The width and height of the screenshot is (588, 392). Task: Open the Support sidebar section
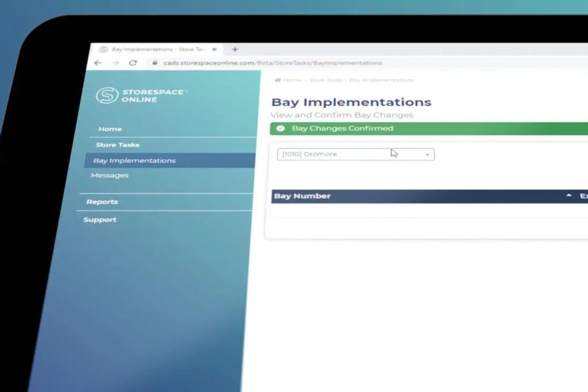tap(100, 220)
